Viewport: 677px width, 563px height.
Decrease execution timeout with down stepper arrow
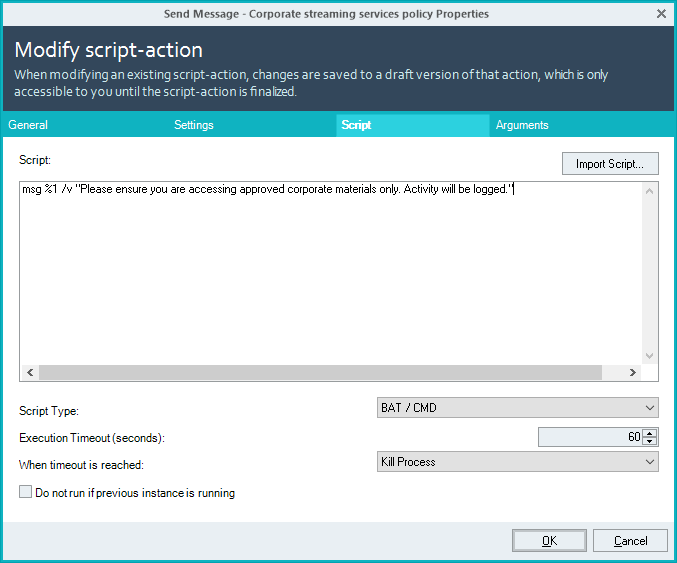click(650, 441)
